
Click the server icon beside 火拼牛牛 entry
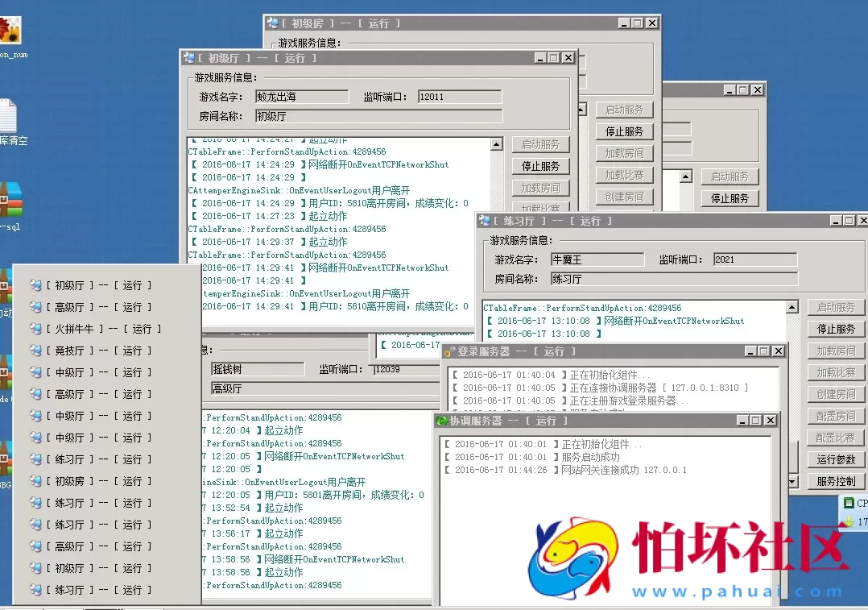[x=34, y=329]
